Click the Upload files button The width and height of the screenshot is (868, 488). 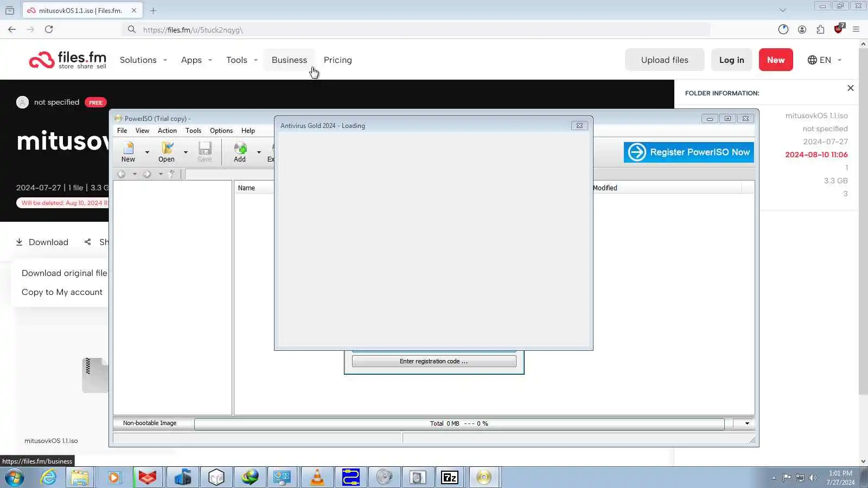pyautogui.click(x=665, y=60)
